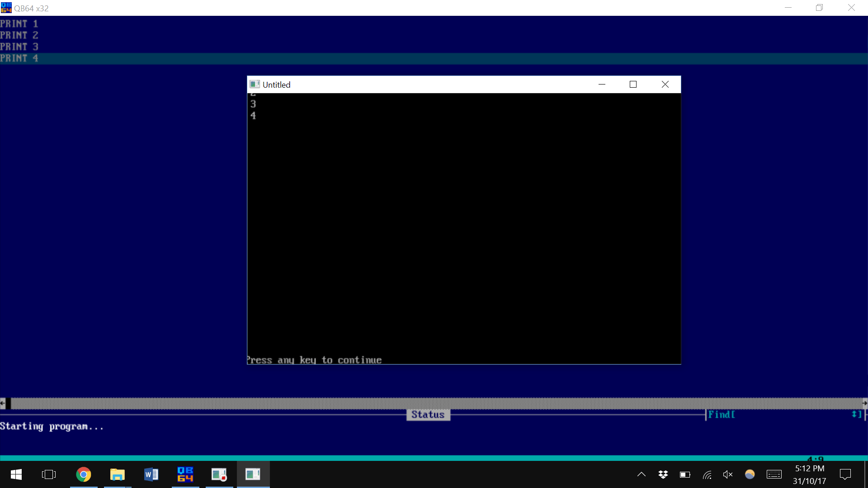Open the touch keyboard from the tray

(x=774, y=474)
